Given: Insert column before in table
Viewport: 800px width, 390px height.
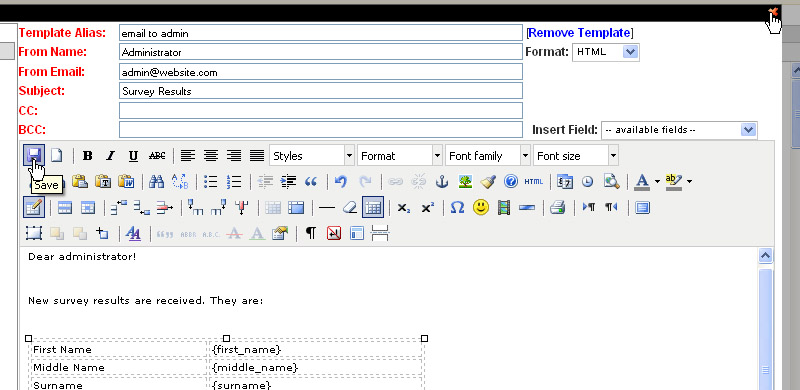Looking at the screenshot, I should pos(195,207).
